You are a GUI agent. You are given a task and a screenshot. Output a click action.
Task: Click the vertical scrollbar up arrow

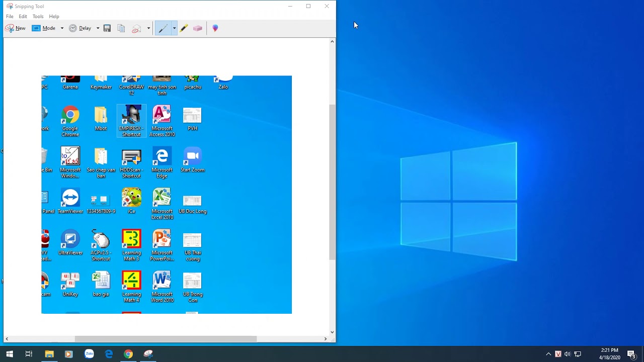pyautogui.click(x=332, y=41)
